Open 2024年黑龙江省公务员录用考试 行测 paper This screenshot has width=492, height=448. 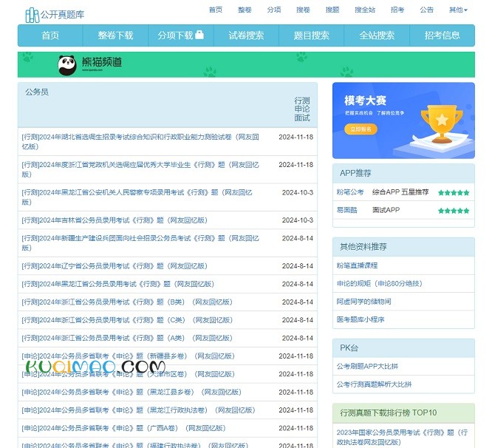pos(118,284)
